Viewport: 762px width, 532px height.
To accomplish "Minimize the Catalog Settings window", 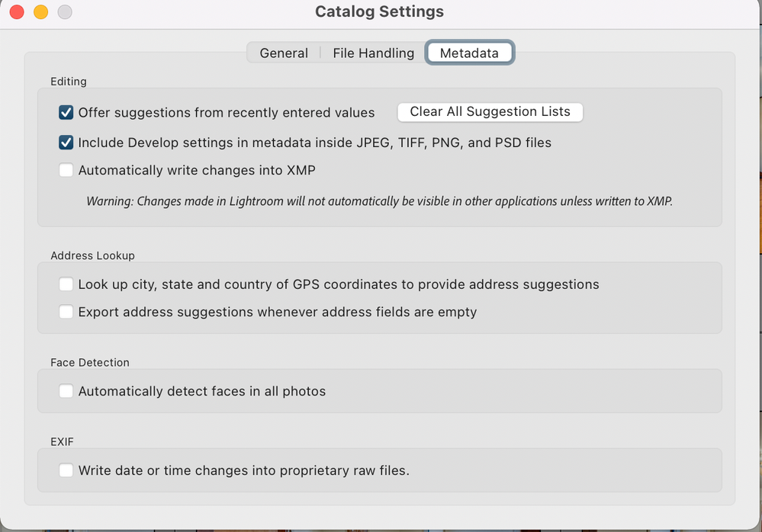I will (x=41, y=12).
